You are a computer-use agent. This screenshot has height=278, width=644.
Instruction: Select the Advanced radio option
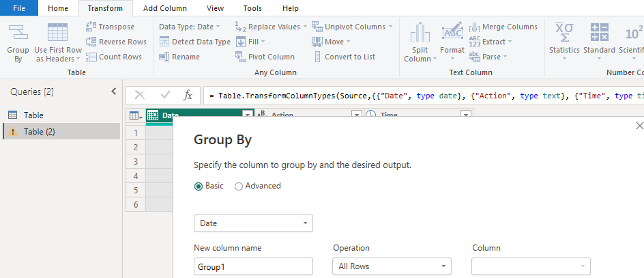[257, 186]
